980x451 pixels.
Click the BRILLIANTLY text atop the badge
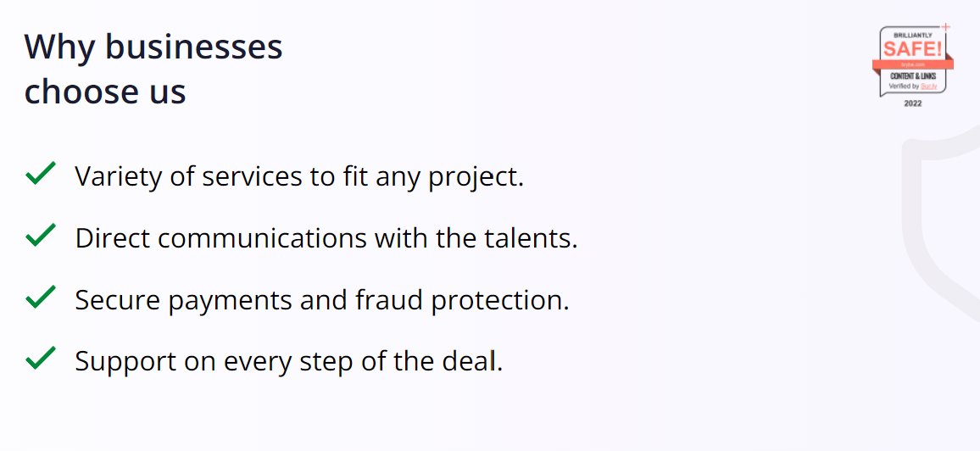tap(912, 34)
